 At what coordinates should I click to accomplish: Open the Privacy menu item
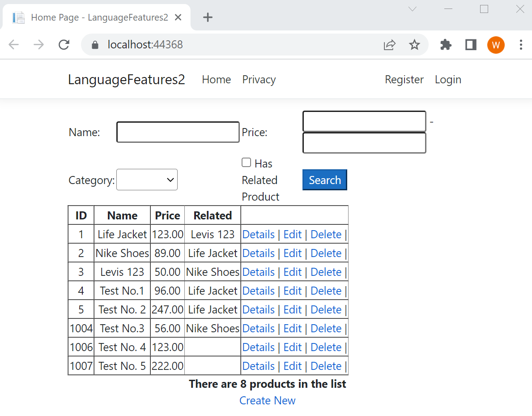[259, 79]
